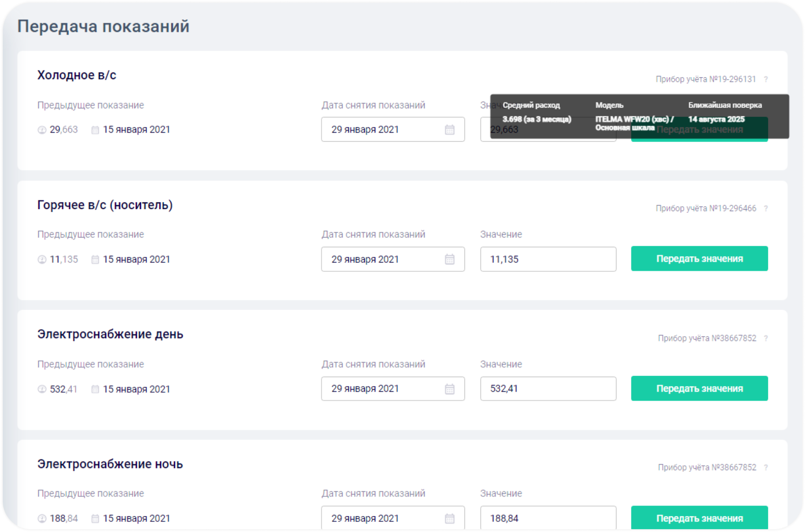Focus the Горячее в/с date field 29 января 2021
This screenshot has width=805, height=532.
point(393,259)
